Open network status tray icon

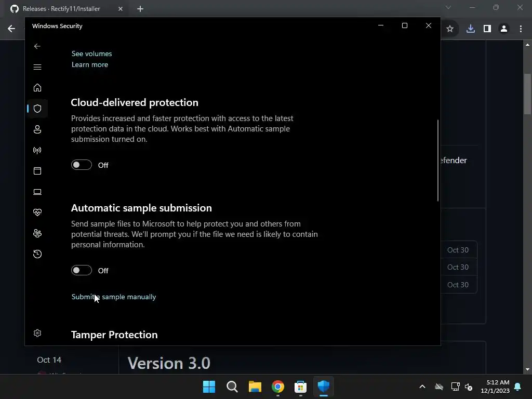click(455, 387)
